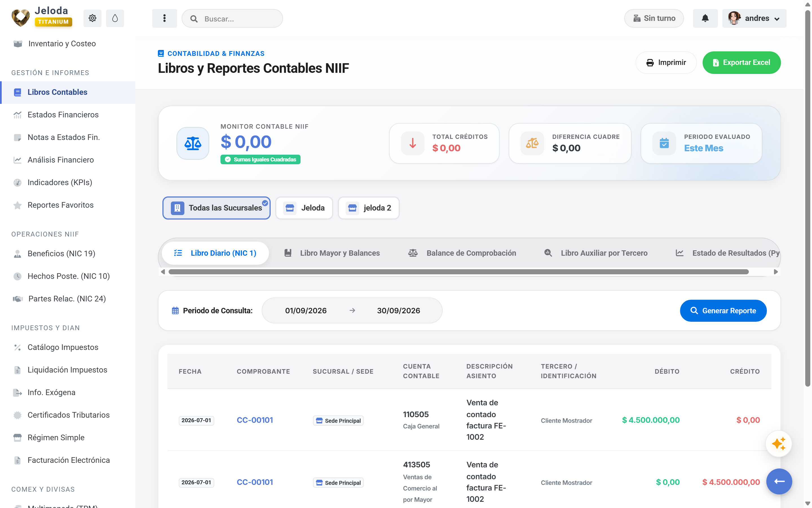Open Partes Relac. (NIC 24) item

coord(68,299)
